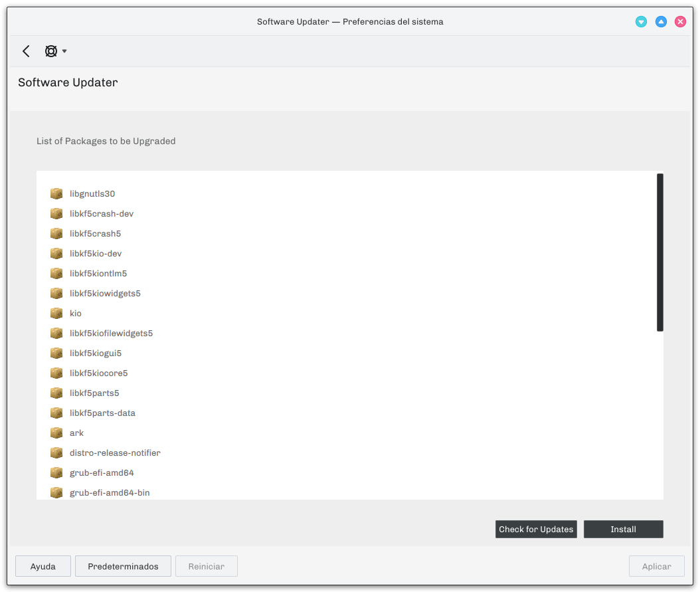Select the grub-efi-amd64-bin package name

tap(110, 493)
